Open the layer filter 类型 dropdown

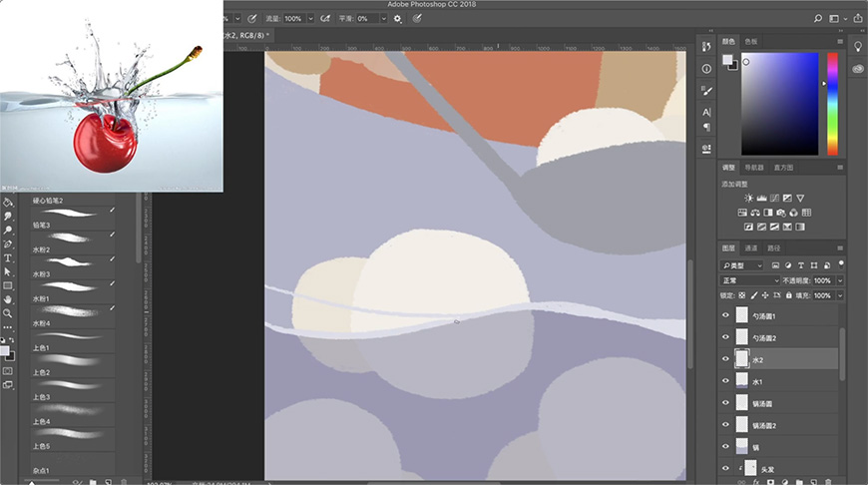click(x=741, y=265)
